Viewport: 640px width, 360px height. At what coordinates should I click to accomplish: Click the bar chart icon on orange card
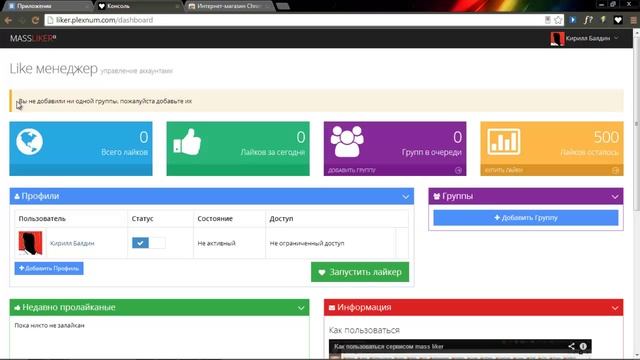[x=504, y=142]
